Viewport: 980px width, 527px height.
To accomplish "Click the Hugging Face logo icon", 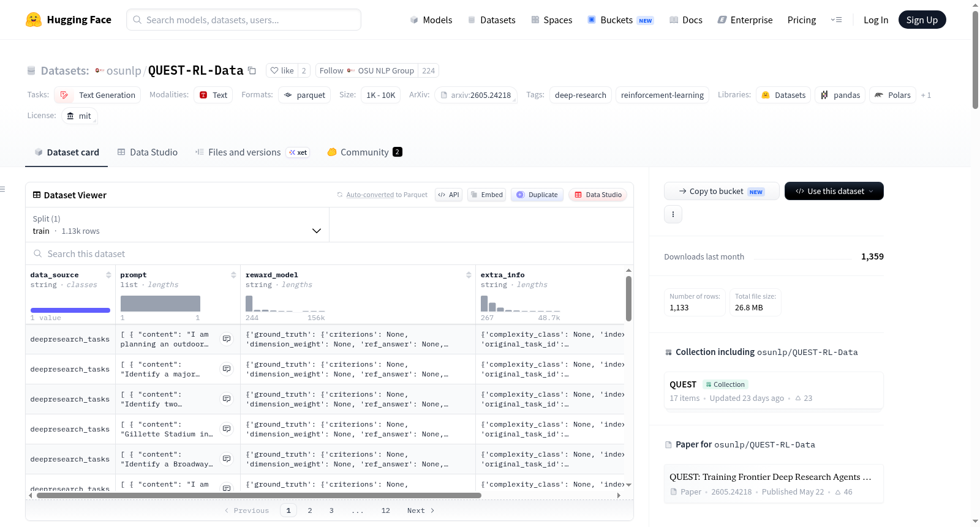I will (34, 20).
